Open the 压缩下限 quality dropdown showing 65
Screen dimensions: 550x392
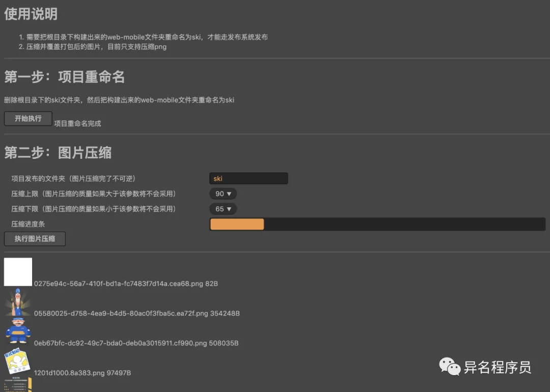(223, 209)
